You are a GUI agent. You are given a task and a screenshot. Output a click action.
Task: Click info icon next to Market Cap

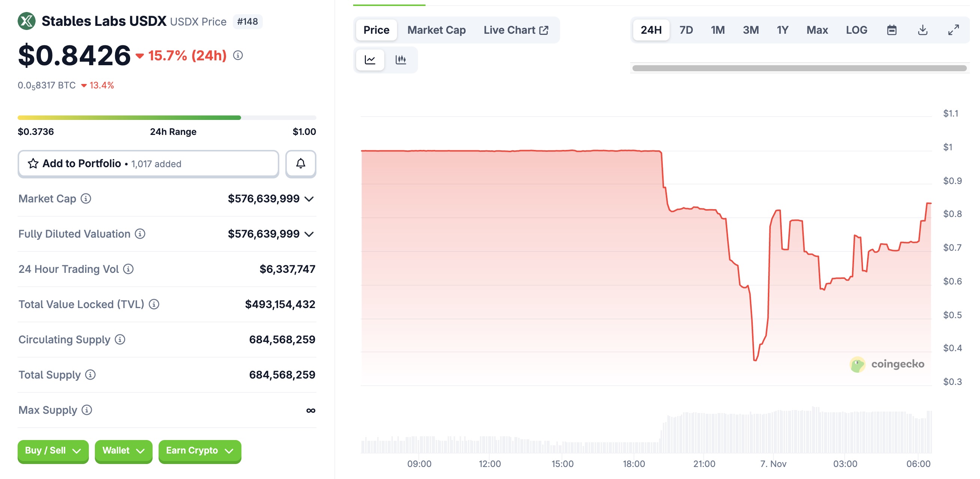(x=86, y=199)
